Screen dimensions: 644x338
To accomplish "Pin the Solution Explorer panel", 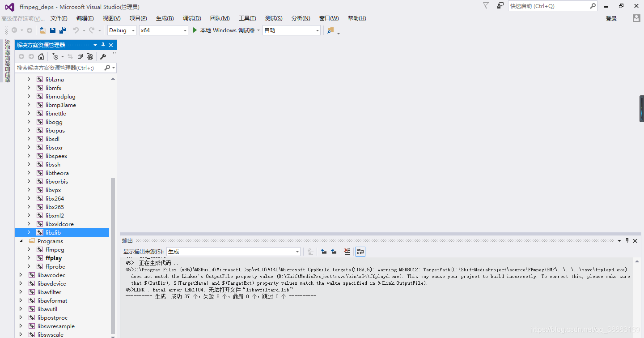I will pyautogui.click(x=103, y=45).
